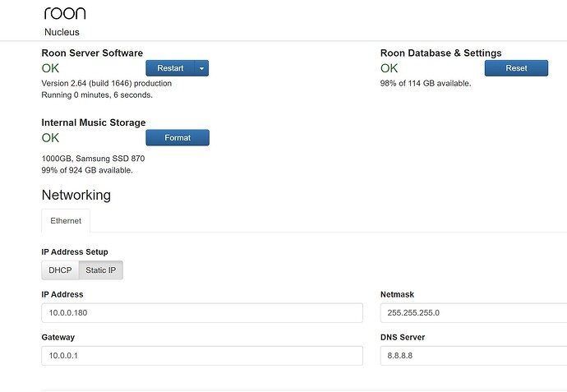Expand the Restart button dropdown arrow
567x392 pixels.
201,68
